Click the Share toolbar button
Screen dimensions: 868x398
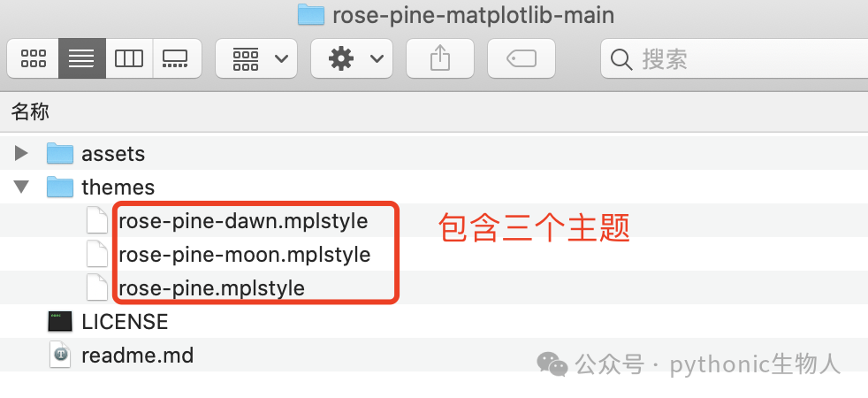[x=440, y=58]
